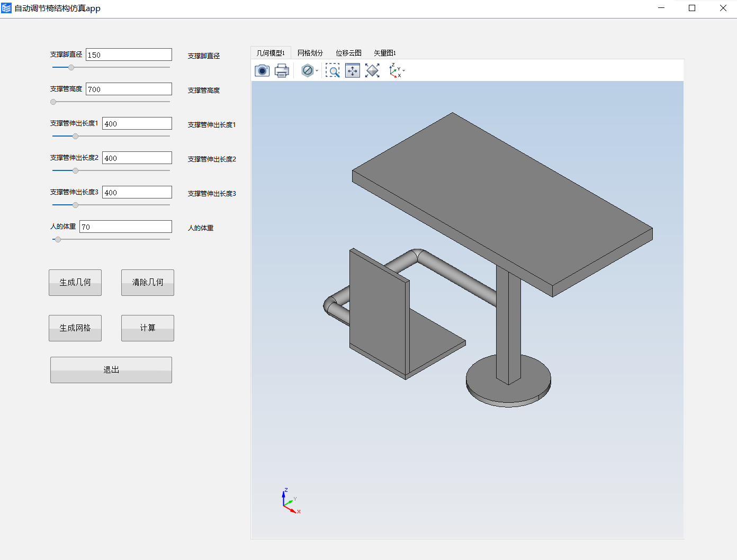Close the application window
Viewport: 737px width, 560px height.
coord(723,8)
